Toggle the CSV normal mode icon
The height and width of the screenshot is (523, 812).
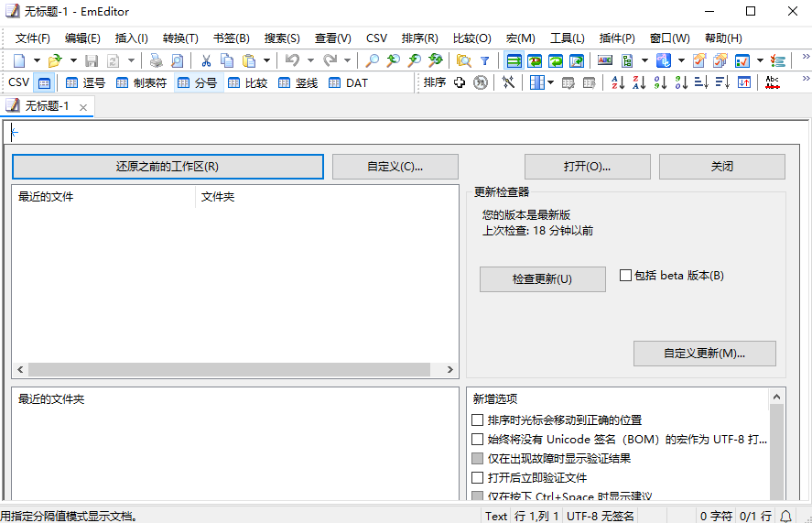click(x=45, y=83)
